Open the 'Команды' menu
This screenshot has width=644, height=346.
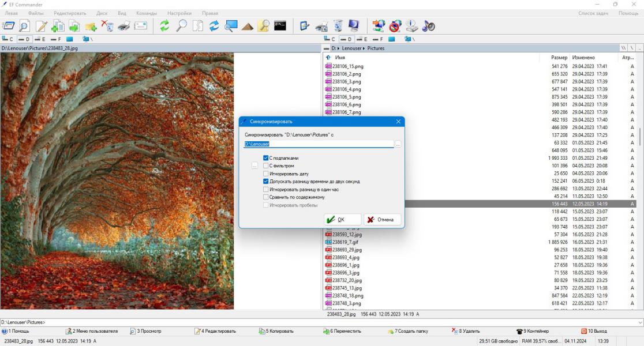147,13
